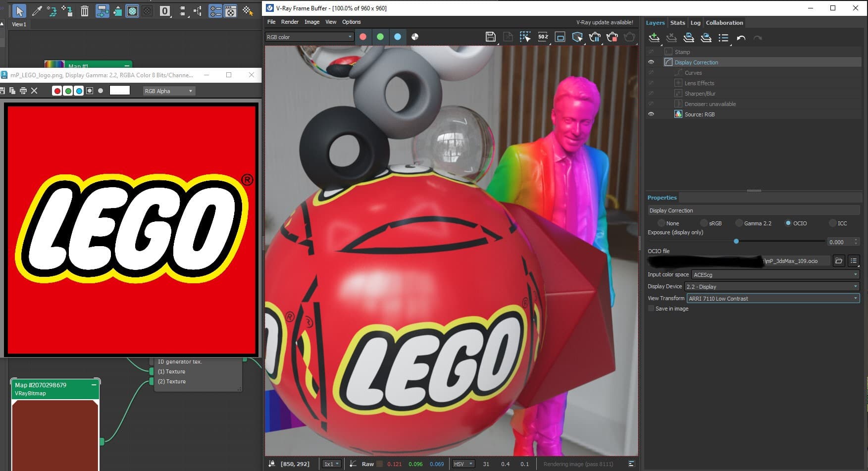Image resolution: width=868 pixels, height=471 pixels.
Task: Click the V-Ray update available link
Action: [x=604, y=22]
